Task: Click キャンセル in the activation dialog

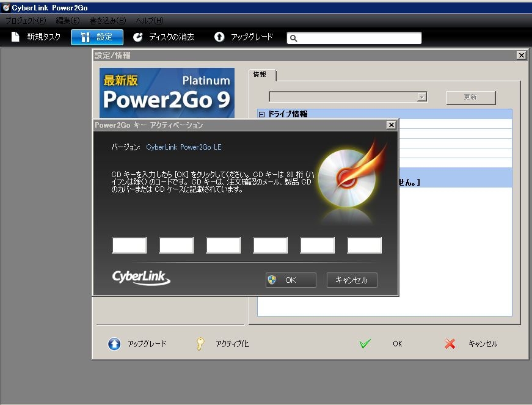Action: (352, 280)
